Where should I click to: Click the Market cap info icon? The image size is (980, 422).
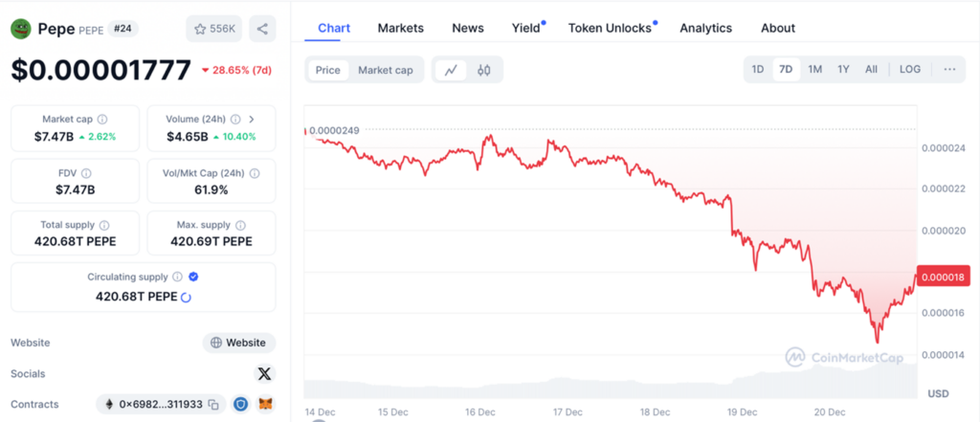102,120
